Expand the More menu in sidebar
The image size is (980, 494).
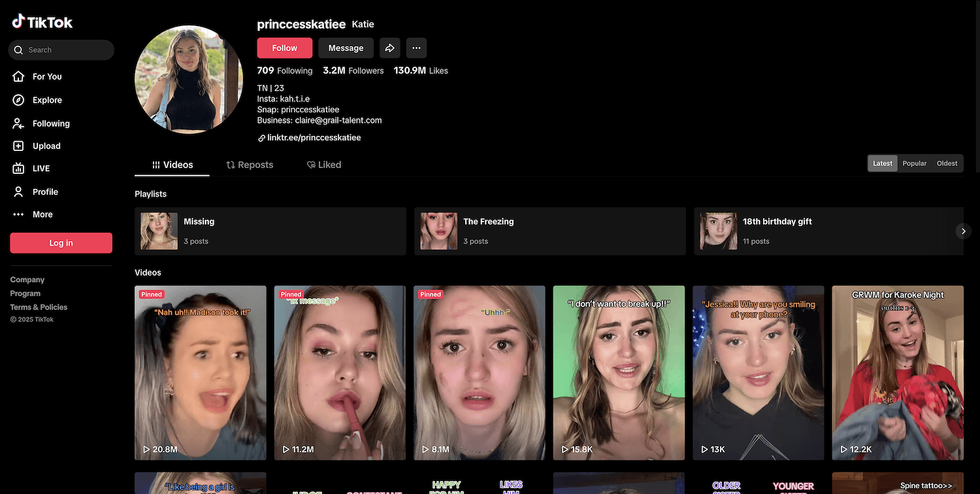(x=42, y=214)
